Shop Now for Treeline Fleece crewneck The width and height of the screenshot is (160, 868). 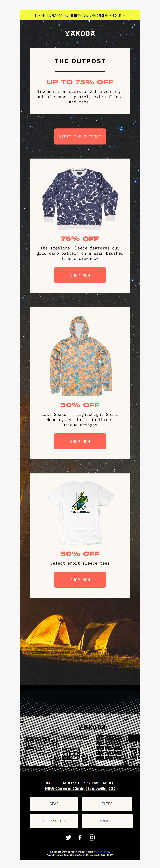tap(80, 275)
